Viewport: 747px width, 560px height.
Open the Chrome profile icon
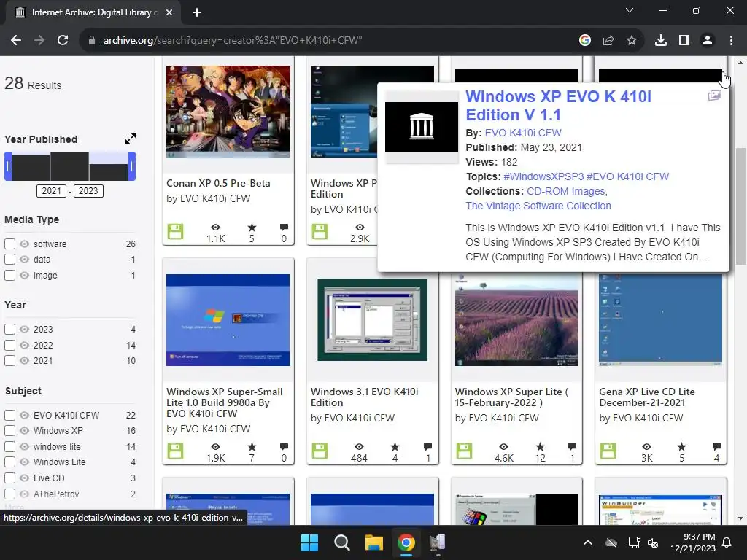(708, 41)
